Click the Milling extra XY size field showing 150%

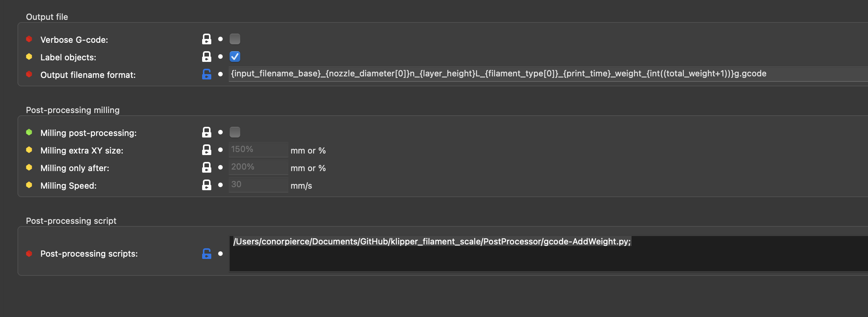[x=258, y=149]
